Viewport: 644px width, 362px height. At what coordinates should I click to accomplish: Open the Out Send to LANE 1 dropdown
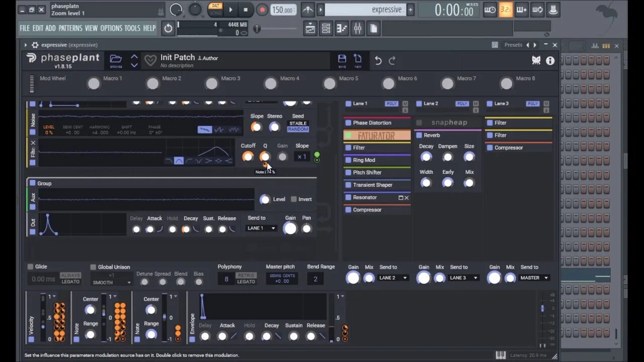coord(262,228)
